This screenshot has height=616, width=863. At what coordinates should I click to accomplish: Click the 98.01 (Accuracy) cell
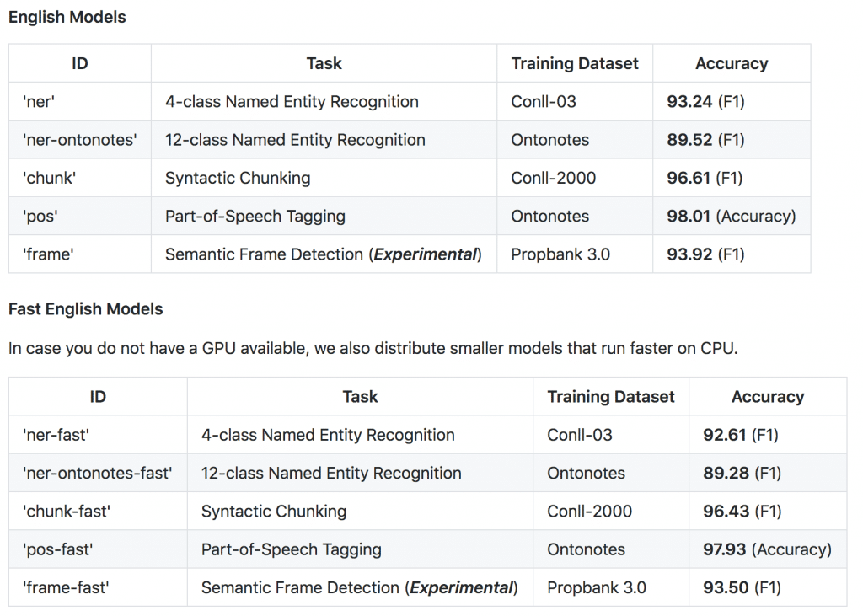click(732, 217)
